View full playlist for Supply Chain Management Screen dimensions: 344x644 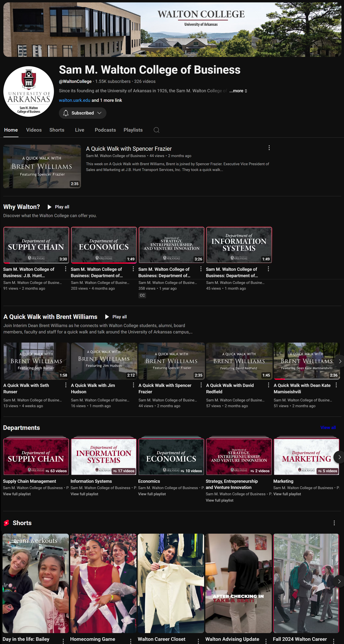[17, 494]
